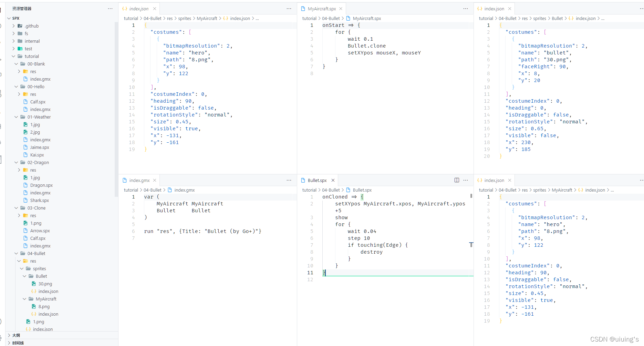Click the split editor icon in Bullet.spx group
The width and height of the screenshot is (644, 346).
457,180
